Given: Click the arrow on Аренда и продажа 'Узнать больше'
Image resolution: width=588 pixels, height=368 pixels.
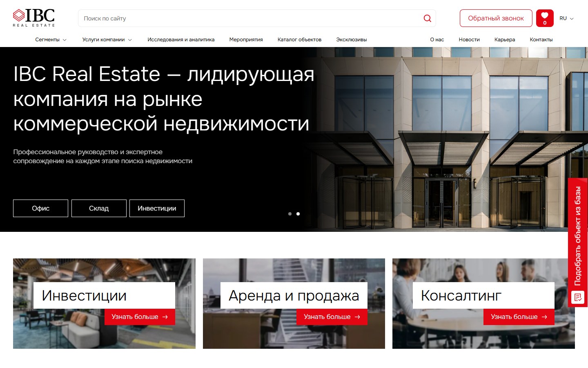Looking at the screenshot, I should [x=357, y=317].
